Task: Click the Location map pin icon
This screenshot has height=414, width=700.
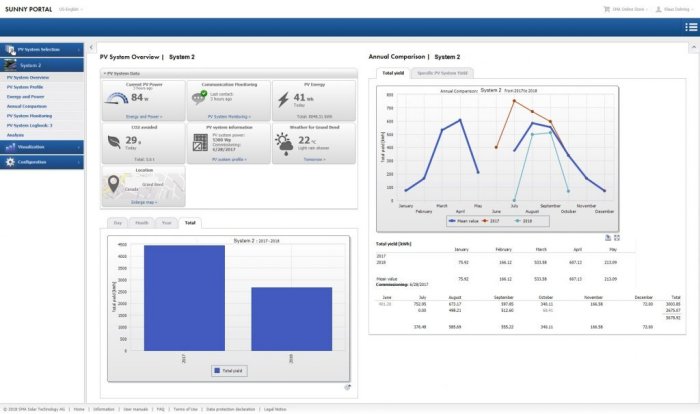Action: point(113,186)
